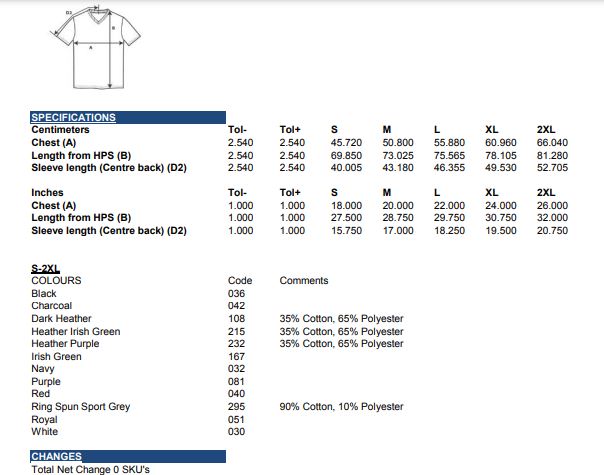604x475 pixels.
Task: Click the Ring Spun Sport Grey entry
Action: tap(80, 407)
